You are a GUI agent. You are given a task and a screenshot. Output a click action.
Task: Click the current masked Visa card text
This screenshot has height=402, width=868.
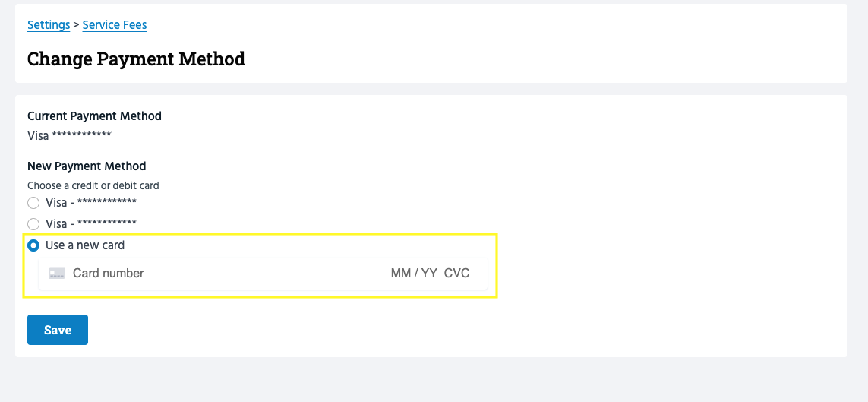click(70, 136)
